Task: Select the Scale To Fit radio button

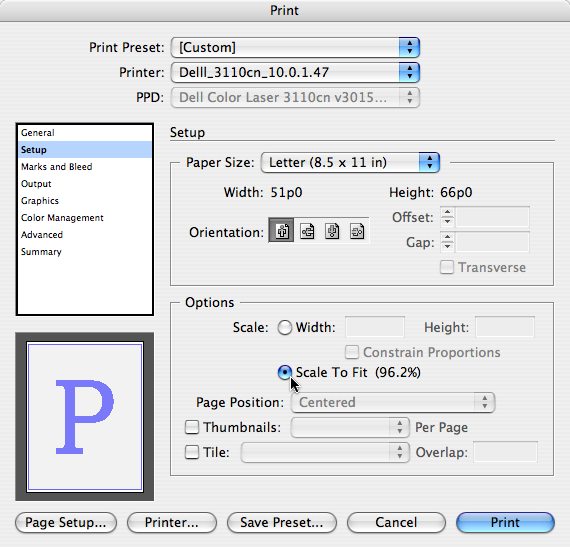Action: [x=284, y=372]
